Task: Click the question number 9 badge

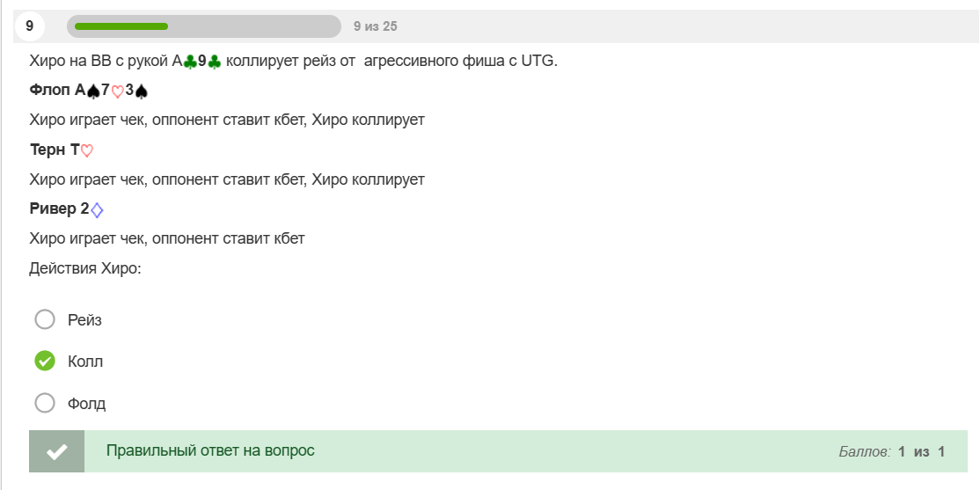Action: 29,26
